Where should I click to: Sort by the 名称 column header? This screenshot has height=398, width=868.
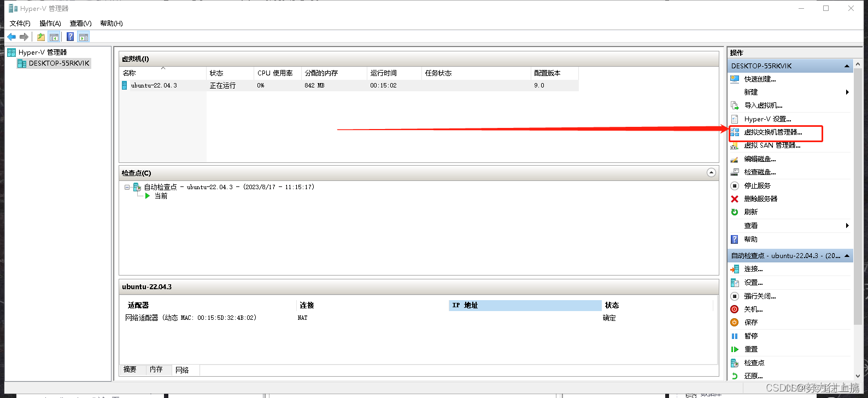tap(163, 73)
